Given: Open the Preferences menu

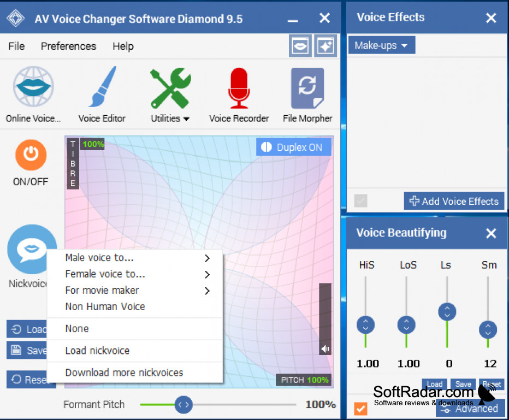Looking at the screenshot, I should coord(68,46).
